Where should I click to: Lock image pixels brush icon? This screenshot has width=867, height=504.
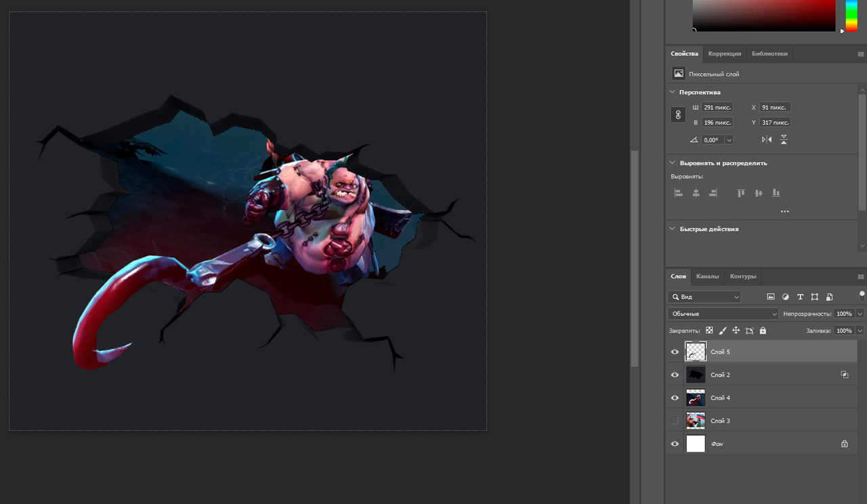click(723, 331)
